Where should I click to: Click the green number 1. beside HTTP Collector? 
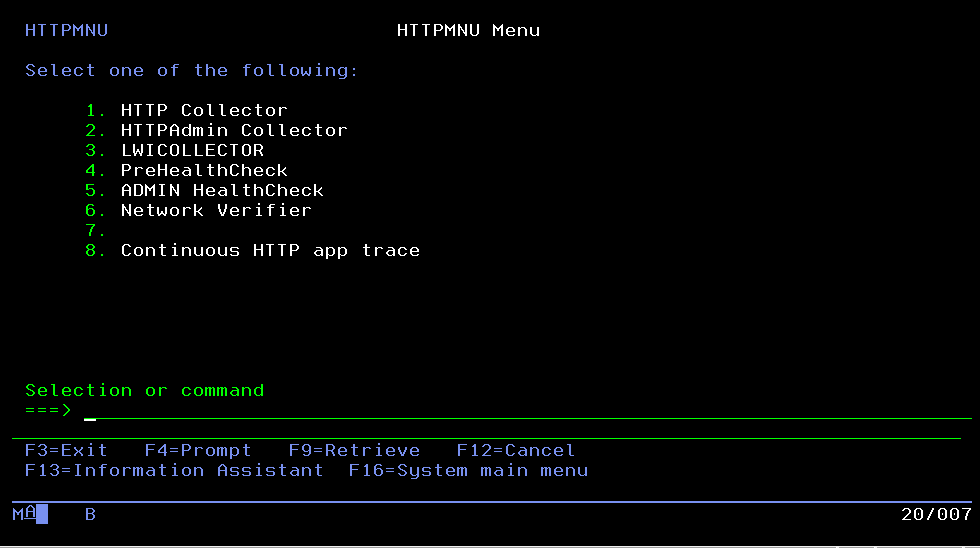(96, 111)
